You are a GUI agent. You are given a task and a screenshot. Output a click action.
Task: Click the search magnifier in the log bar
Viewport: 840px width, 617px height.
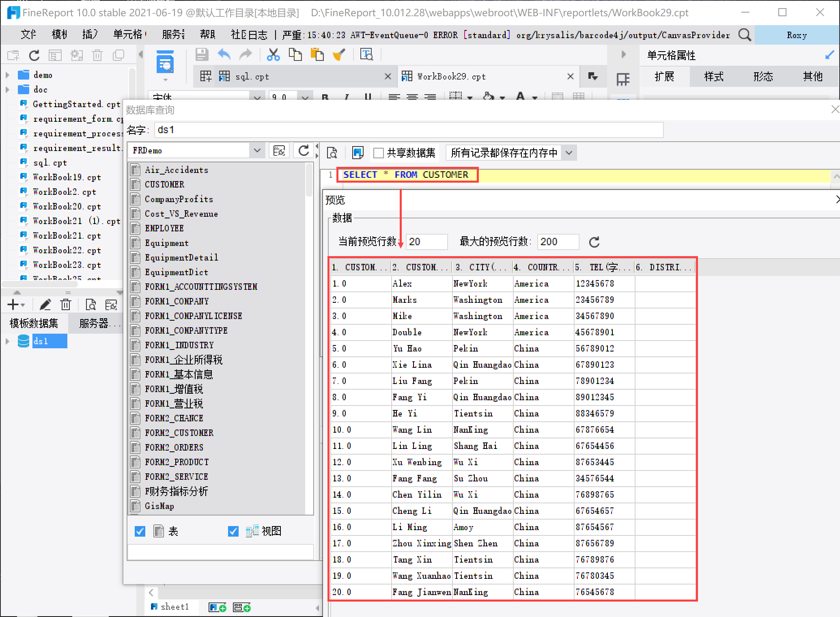(745, 35)
